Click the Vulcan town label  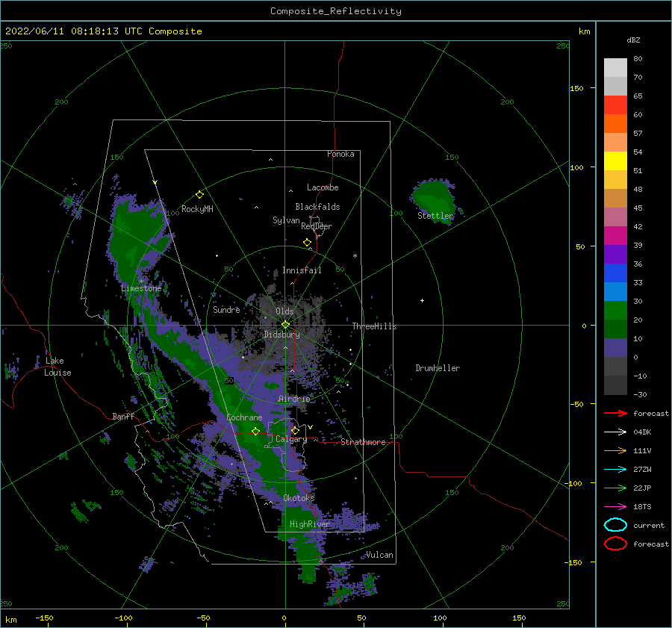380,555
